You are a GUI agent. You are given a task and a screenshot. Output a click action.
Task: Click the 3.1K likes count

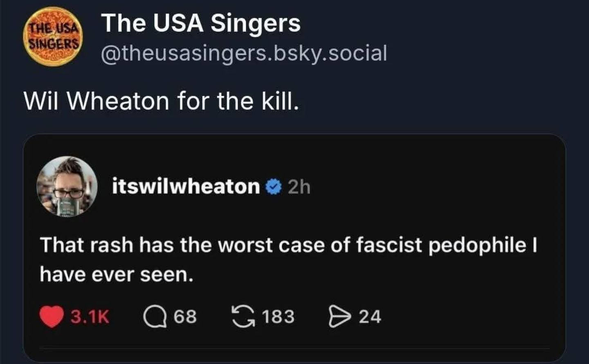point(90,317)
